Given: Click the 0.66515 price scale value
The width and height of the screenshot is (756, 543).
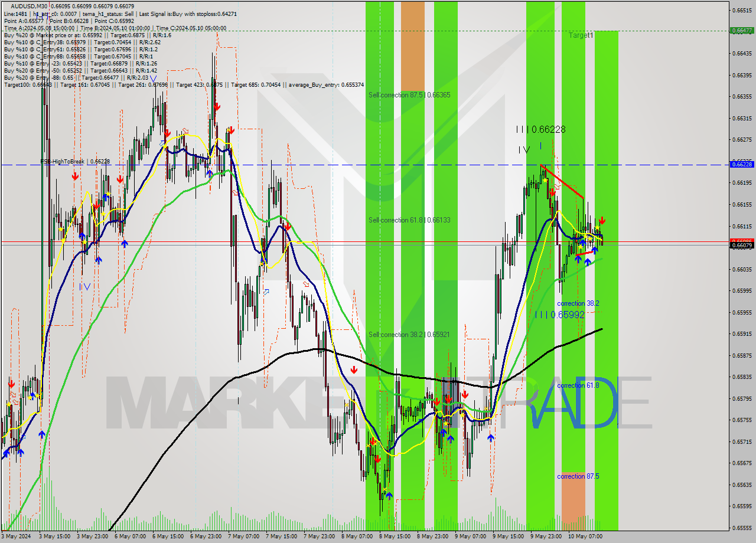Looking at the screenshot, I should (x=742, y=10).
